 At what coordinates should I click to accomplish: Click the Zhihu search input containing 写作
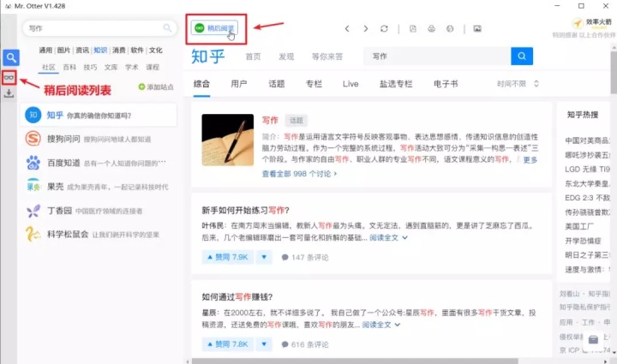click(437, 57)
